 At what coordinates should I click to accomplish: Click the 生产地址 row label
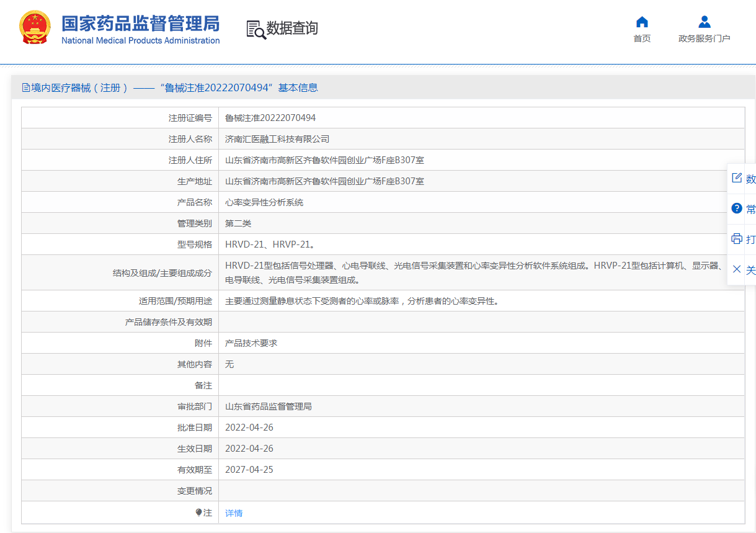[x=195, y=181]
